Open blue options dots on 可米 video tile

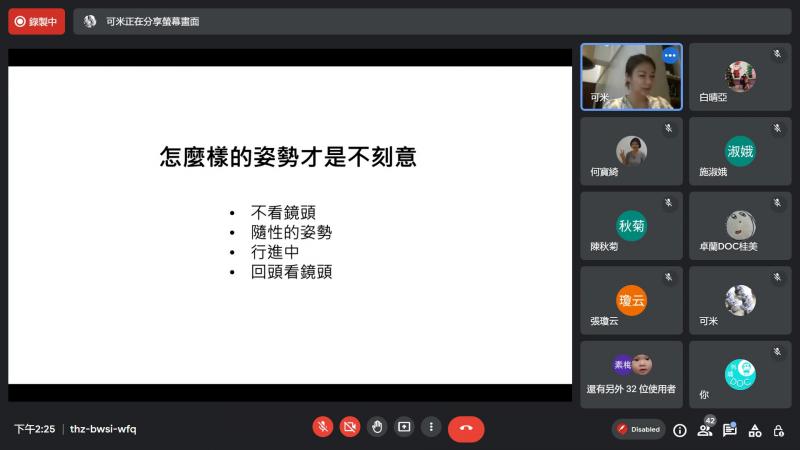(x=670, y=56)
